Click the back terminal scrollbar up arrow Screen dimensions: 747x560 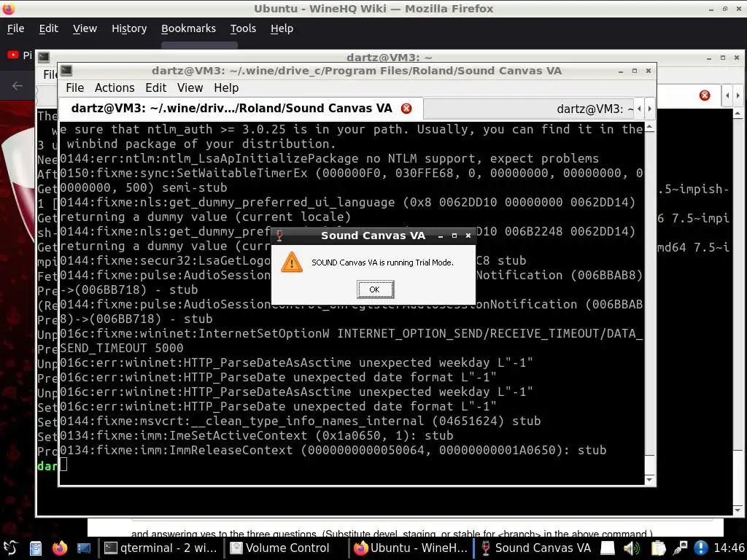[x=738, y=113]
